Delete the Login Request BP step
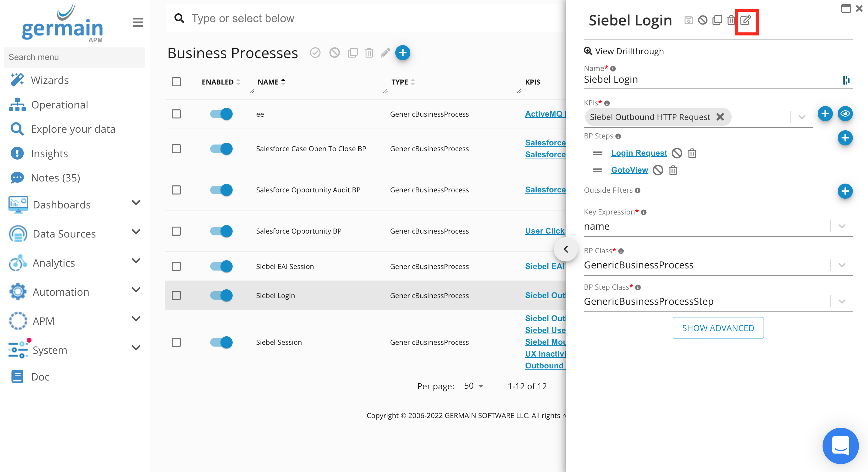 (692, 153)
